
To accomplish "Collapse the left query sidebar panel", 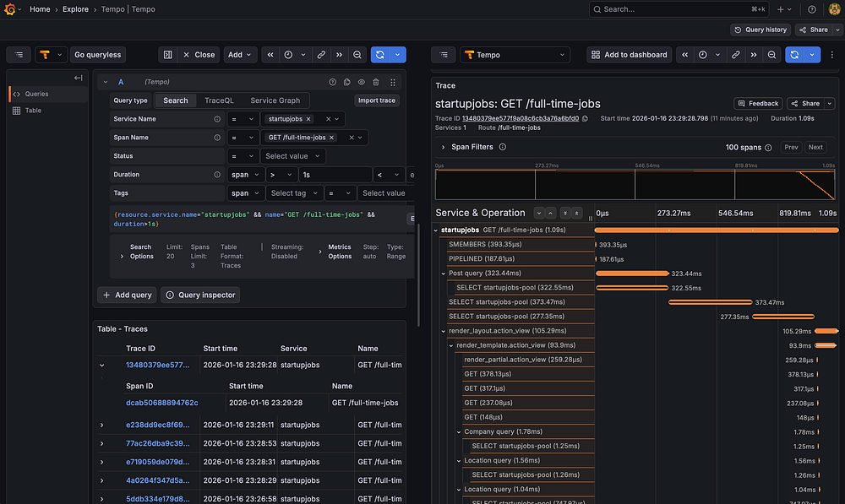I will pyautogui.click(x=78, y=78).
